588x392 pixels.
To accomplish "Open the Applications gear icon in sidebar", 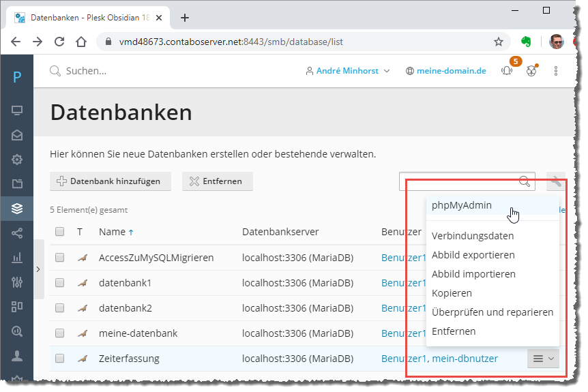I will [x=17, y=160].
